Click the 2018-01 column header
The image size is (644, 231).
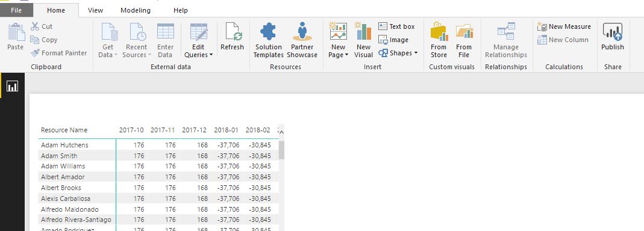(226, 130)
